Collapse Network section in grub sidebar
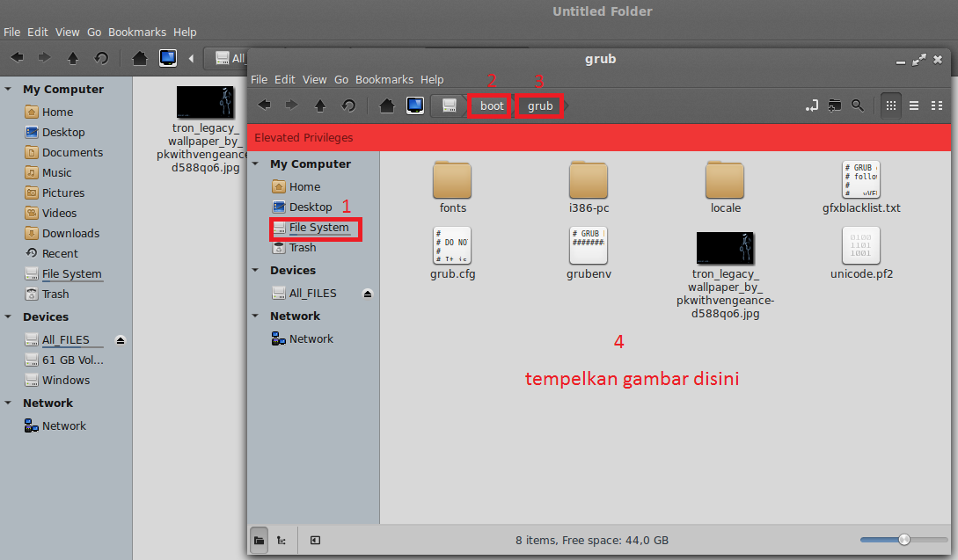 256,316
